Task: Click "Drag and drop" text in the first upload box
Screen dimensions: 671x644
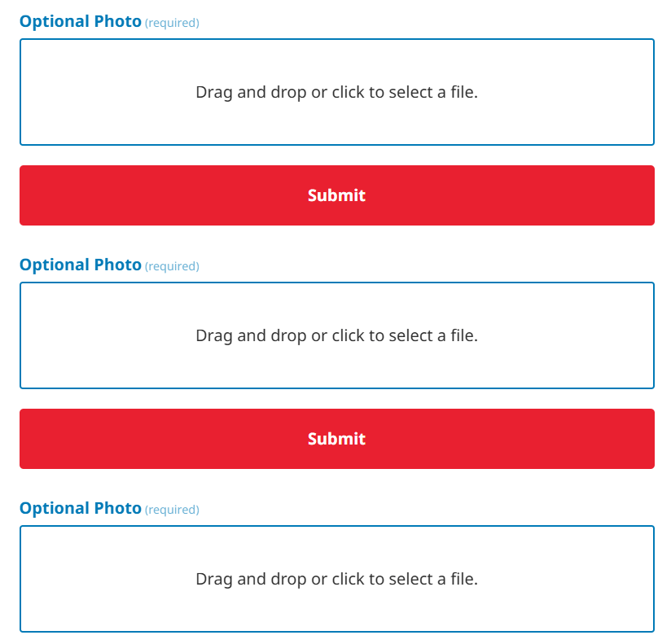Action: [251, 92]
